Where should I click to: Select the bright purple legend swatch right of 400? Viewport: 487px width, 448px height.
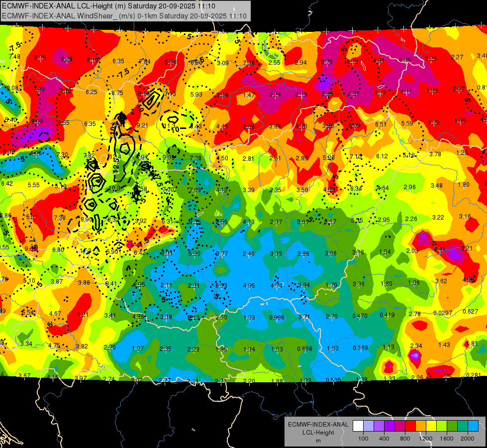(390, 426)
